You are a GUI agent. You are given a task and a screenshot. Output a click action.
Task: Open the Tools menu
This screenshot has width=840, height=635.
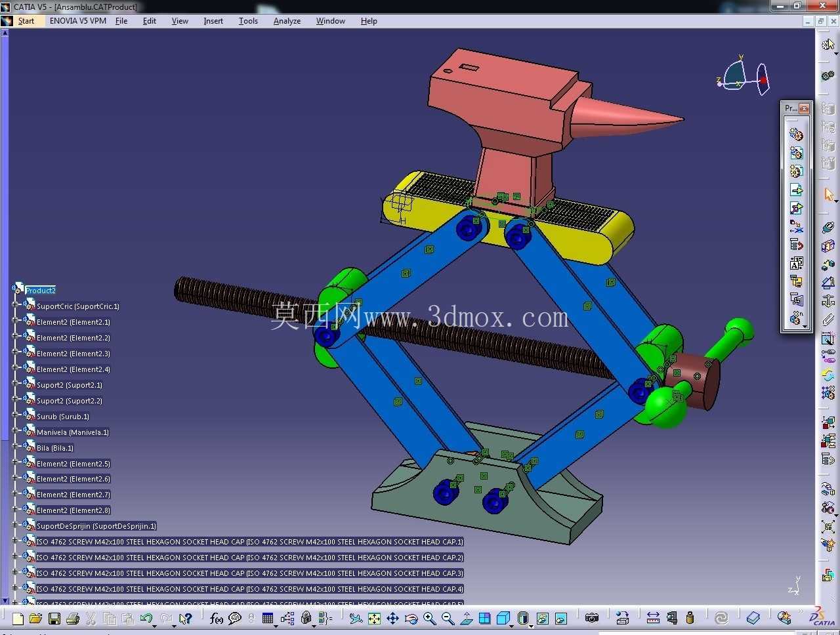[248, 21]
